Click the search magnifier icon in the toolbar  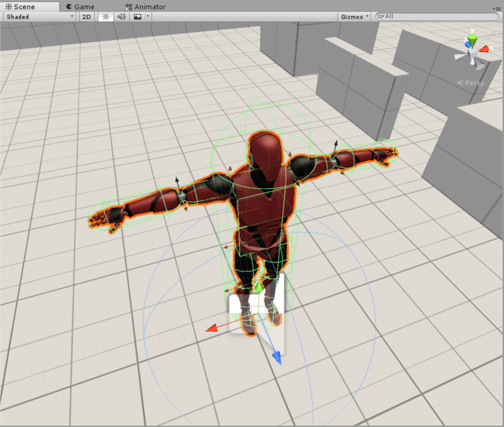tap(381, 16)
